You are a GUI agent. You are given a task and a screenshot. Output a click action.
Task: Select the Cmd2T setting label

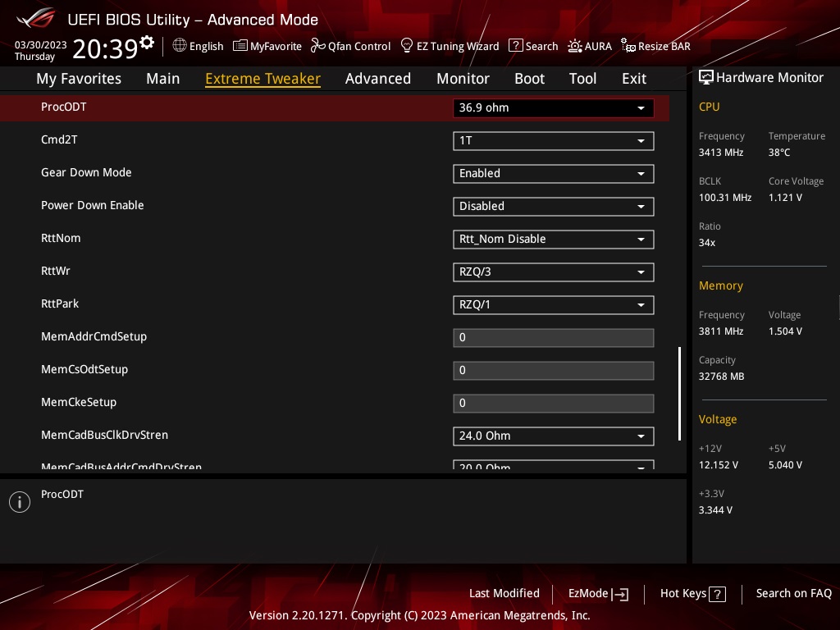click(x=59, y=139)
